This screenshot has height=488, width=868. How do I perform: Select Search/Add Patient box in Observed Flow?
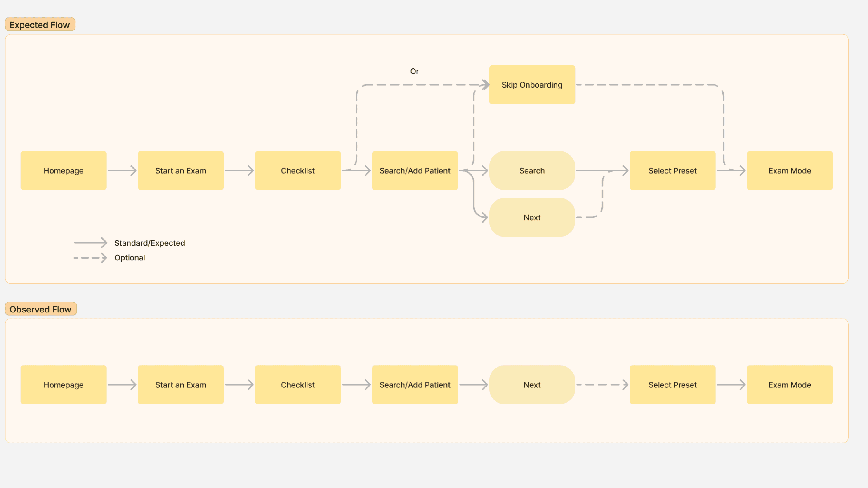415,385
